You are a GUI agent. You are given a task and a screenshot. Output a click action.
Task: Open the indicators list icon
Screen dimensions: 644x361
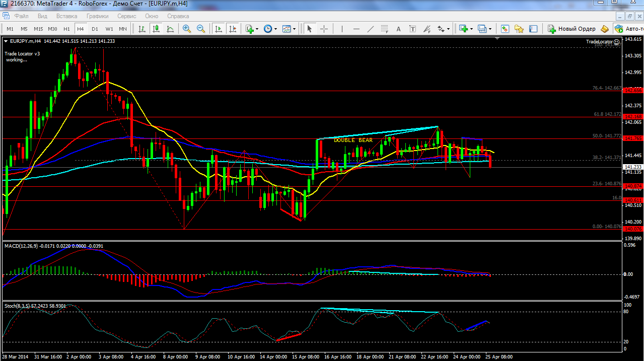coord(250,29)
